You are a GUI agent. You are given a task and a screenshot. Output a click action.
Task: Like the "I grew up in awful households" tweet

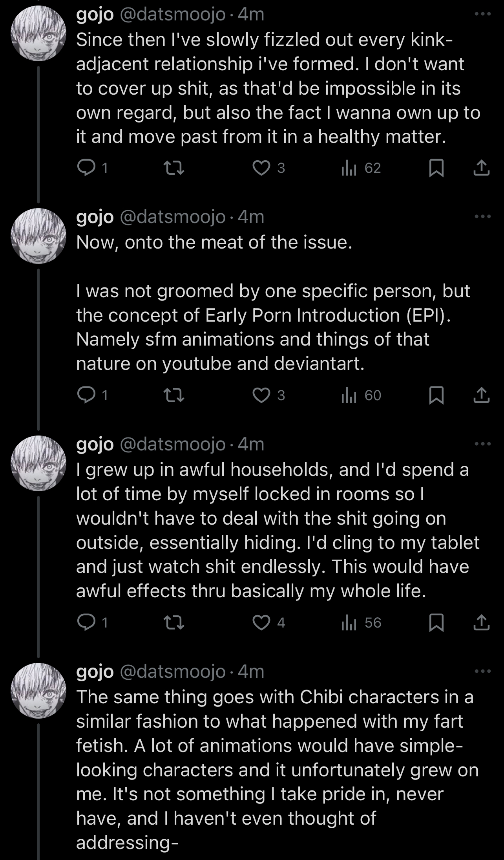tap(261, 623)
